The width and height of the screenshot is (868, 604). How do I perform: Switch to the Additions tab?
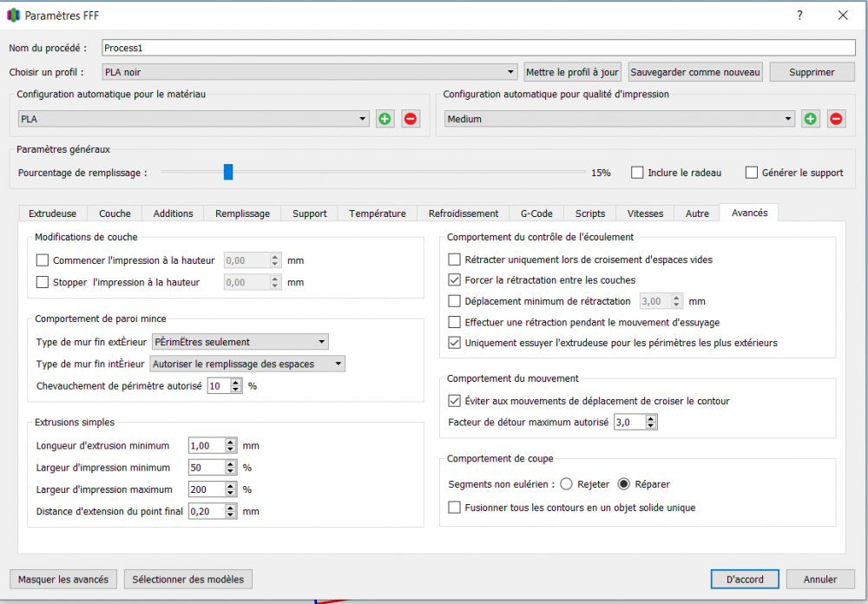pyautogui.click(x=174, y=213)
